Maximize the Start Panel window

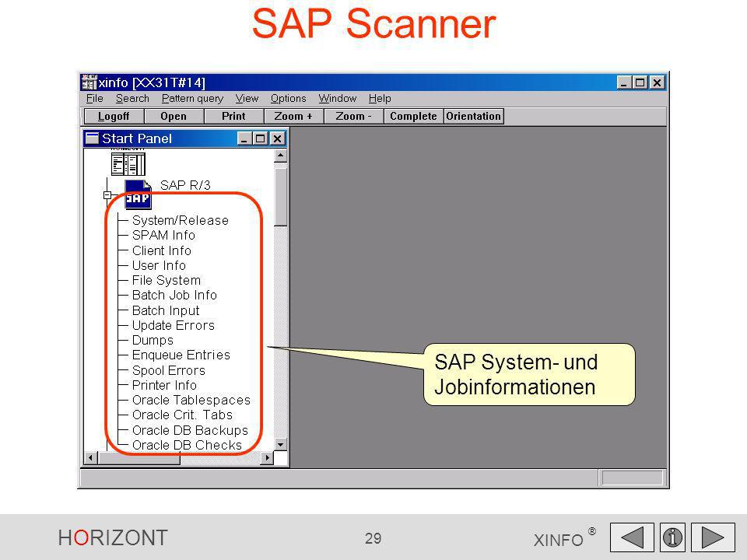tap(260, 138)
